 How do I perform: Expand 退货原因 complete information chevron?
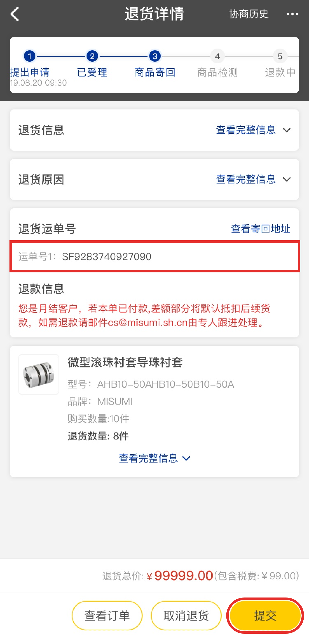[x=287, y=179]
